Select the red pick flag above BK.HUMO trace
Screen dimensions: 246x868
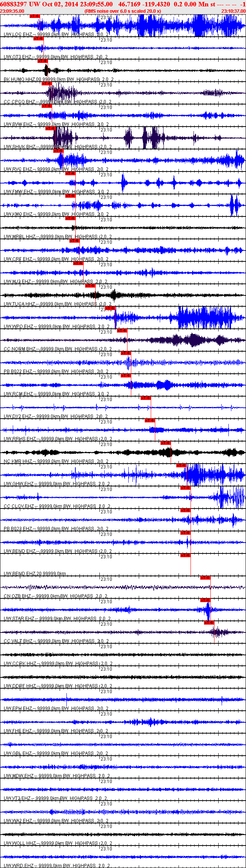42,61
